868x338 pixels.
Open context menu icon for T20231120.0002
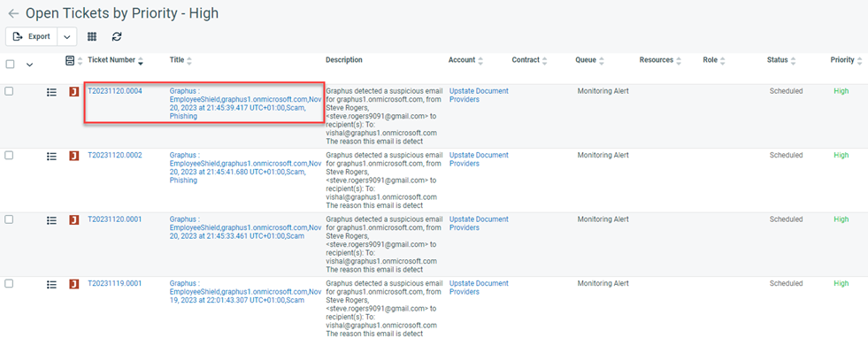51,157
